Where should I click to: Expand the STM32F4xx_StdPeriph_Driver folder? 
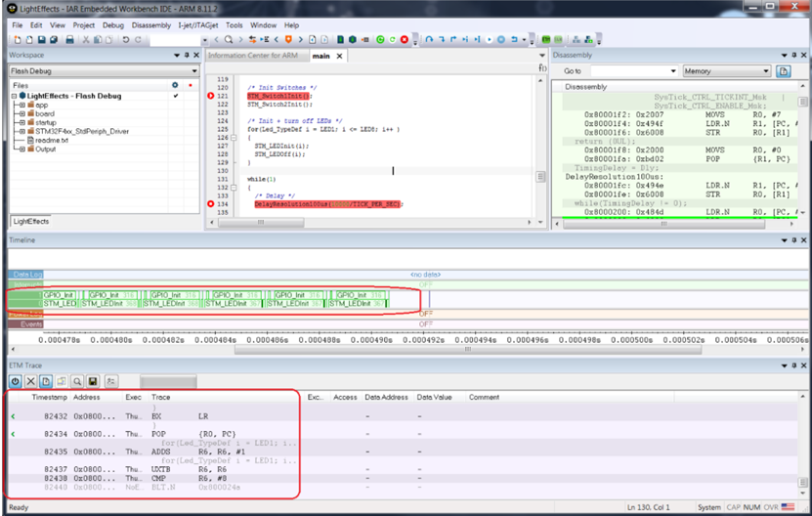(22, 131)
